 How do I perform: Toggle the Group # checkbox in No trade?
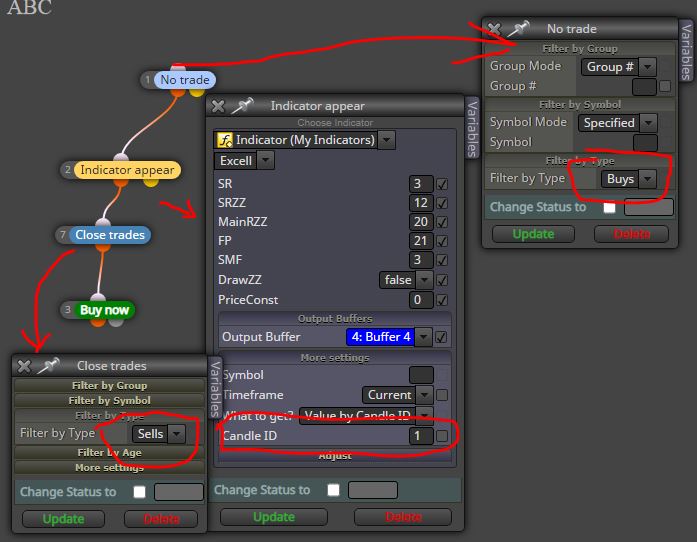(665, 86)
